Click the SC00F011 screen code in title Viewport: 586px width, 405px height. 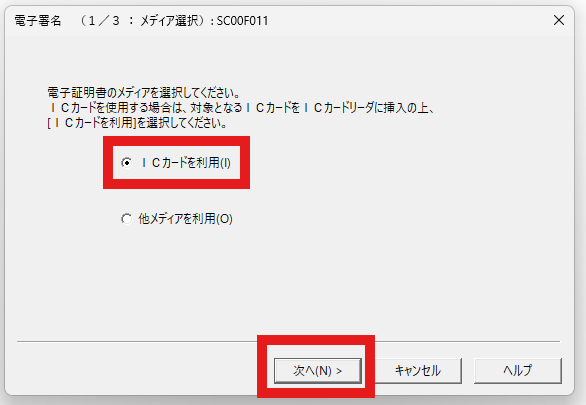click(x=243, y=21)
